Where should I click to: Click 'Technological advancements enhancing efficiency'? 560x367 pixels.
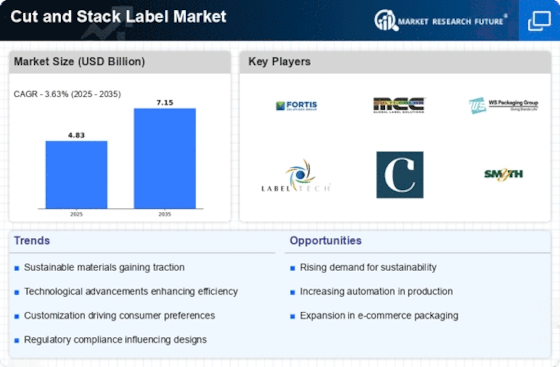[x=131, y=292]
